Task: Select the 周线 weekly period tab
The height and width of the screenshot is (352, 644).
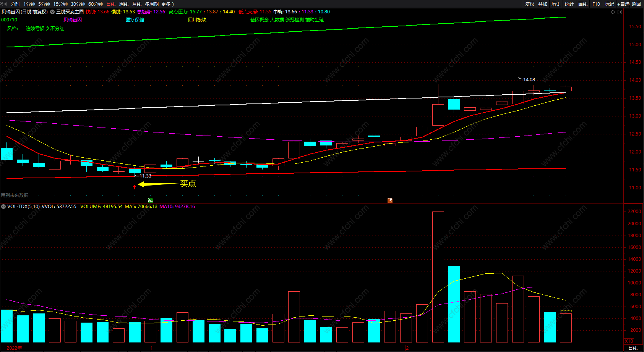Action: [x=124, y=4]
